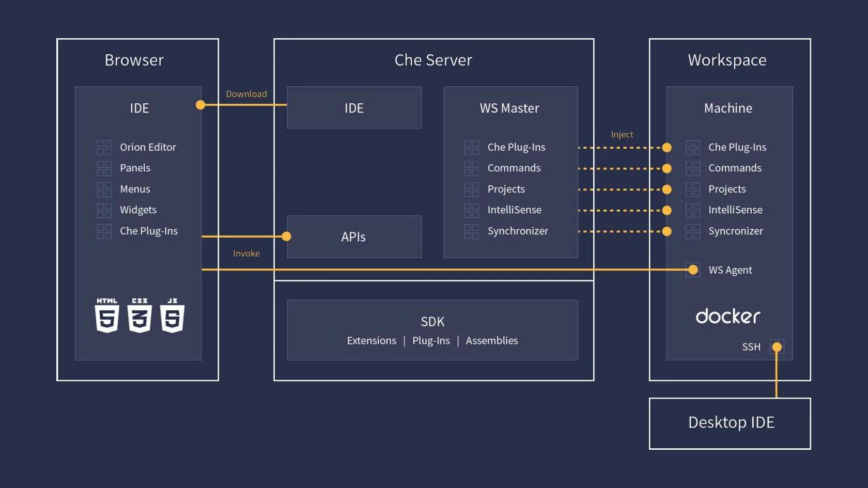The image size is (868, 488).
Task: Click the yellow dot at WS Agent
Action: pyautogui.click(x=693, y=270)
